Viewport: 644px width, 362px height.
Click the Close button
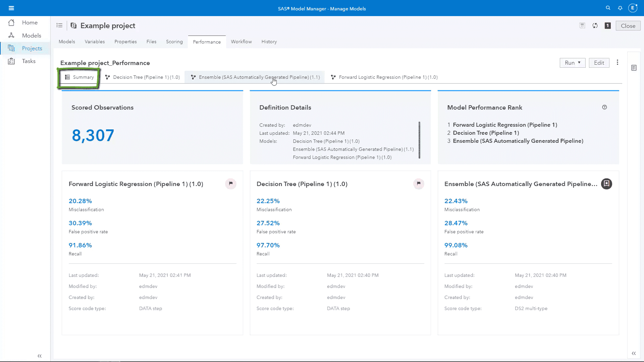tap(628, 26)
